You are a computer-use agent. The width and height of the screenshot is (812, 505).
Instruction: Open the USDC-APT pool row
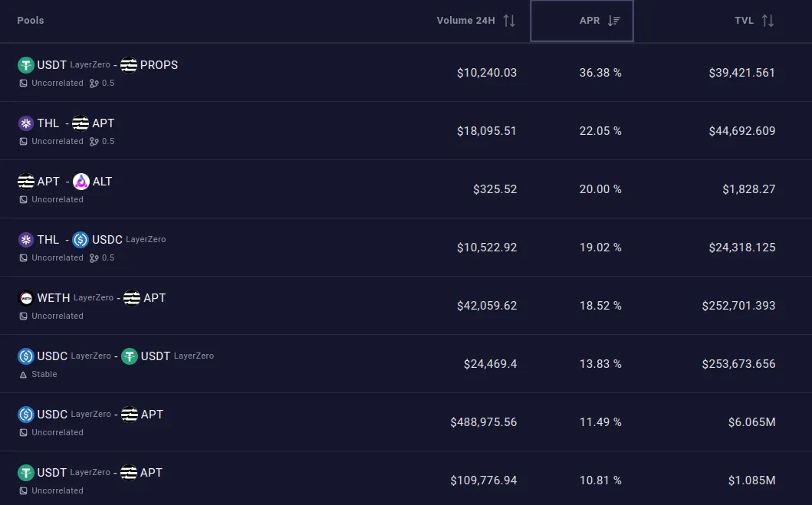(x=406, y=422)
